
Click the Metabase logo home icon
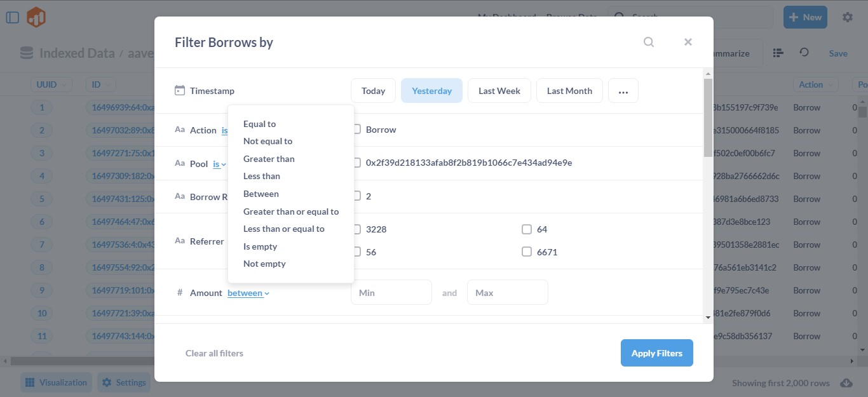(36, 17)
